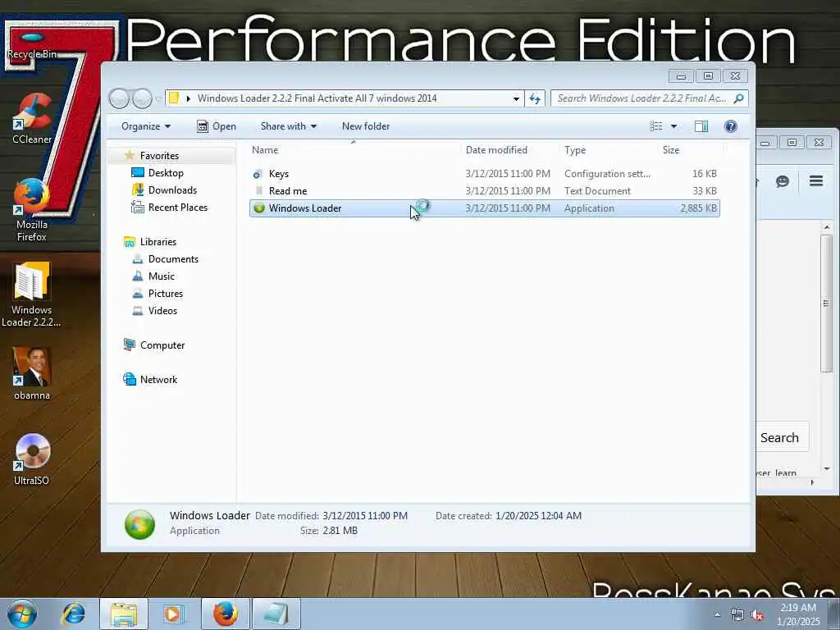The height and width of the screenshot is (630, 840).
Task: Open the Recycle Bin desktop icon
Action: point(32,47)
